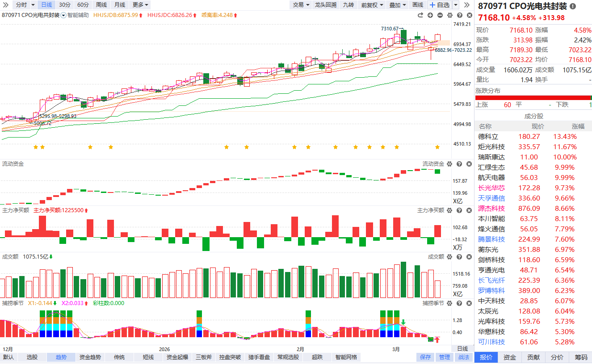Image resolution: width=592 pixels, height=364 pixels.
Task: Click the first gold star marker below K-line
Action: click(x=35, y=147)
